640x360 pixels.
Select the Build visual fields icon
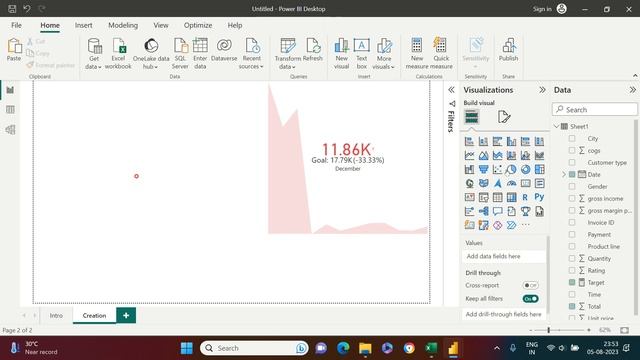(x=471, y=117)
